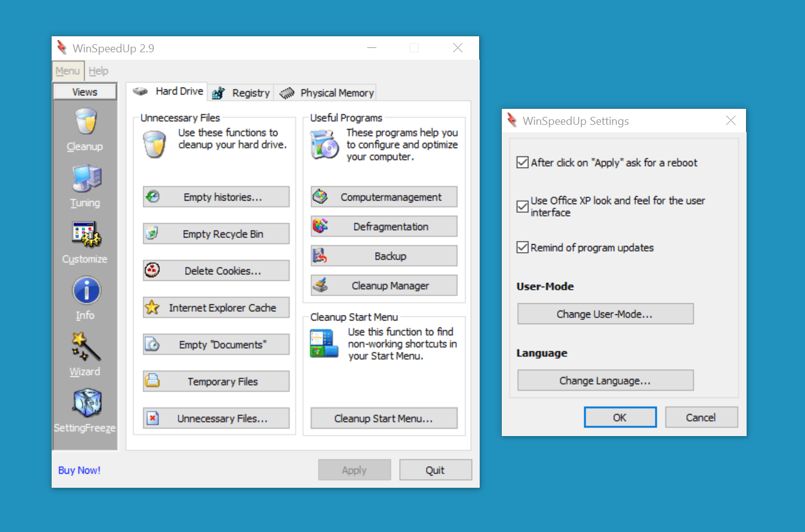Toggle 'After click on Apply ask for a reboot'

tap(523, 163)
